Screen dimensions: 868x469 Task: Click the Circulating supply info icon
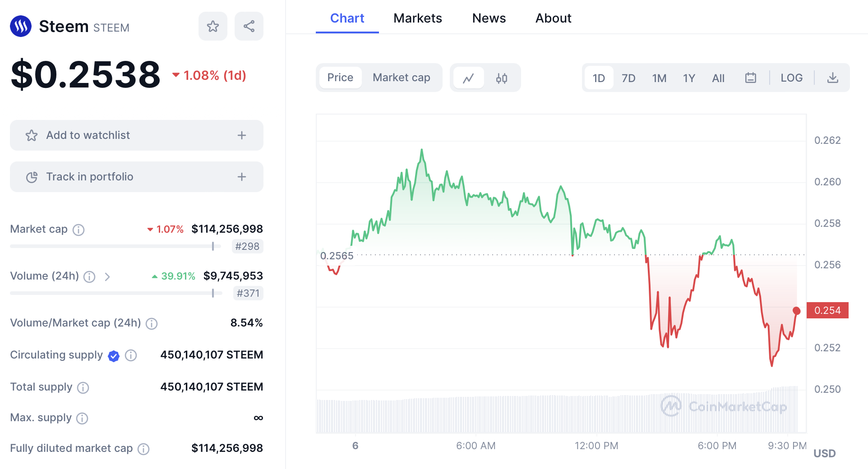pyautogui.click(x=131, y=355)
